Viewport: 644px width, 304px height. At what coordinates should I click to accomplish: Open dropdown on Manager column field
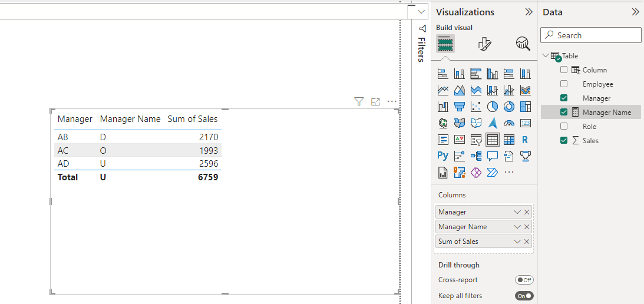517,213
